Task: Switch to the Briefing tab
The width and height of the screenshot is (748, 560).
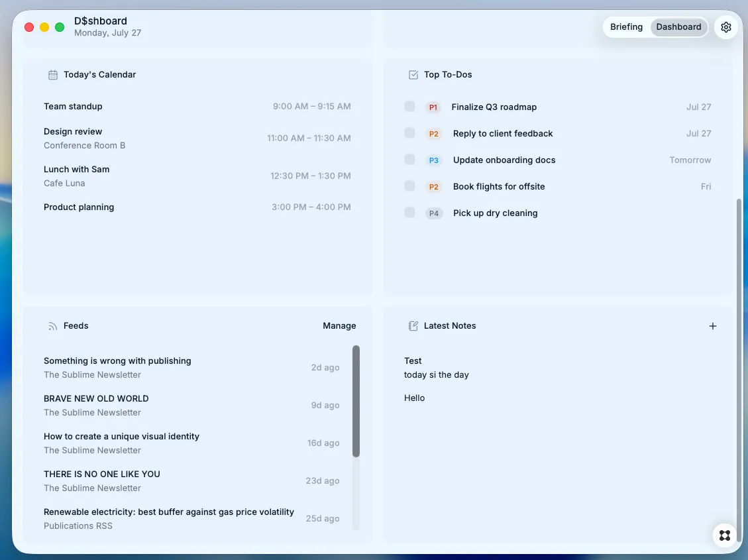Action: 626,27
